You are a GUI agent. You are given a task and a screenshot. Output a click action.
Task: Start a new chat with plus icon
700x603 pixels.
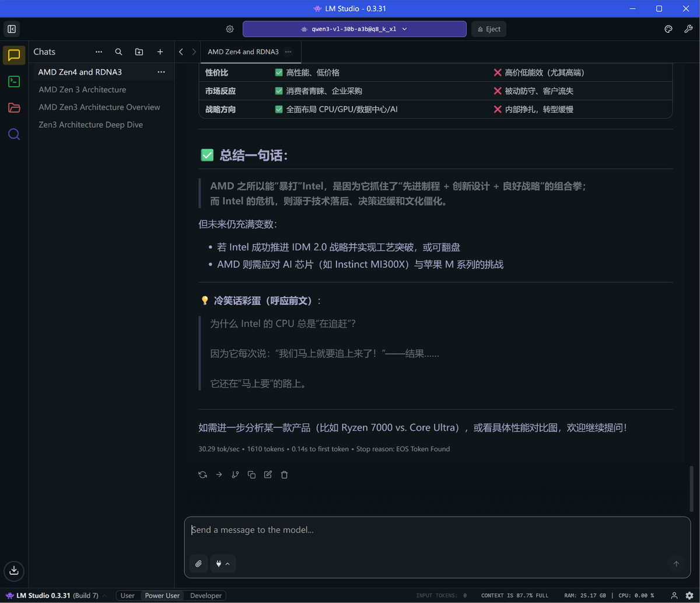point(160,52)
